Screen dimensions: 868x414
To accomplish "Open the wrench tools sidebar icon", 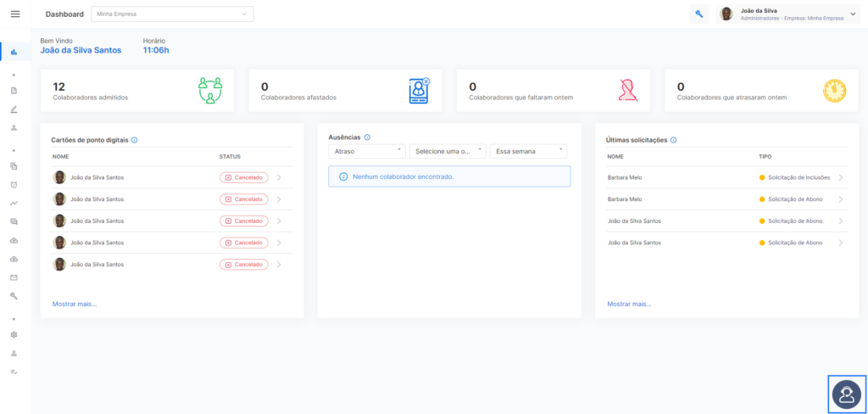I will (14, 296).
